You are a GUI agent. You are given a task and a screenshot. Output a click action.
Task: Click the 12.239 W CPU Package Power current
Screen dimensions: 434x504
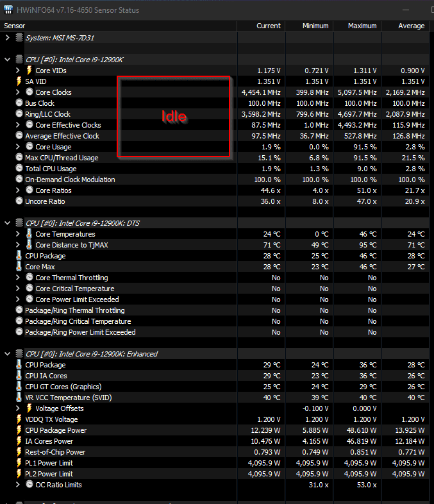tap(265, 430)
